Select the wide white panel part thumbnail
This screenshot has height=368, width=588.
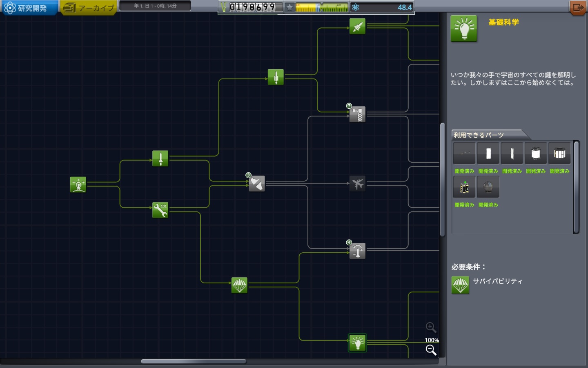[488, 153]
